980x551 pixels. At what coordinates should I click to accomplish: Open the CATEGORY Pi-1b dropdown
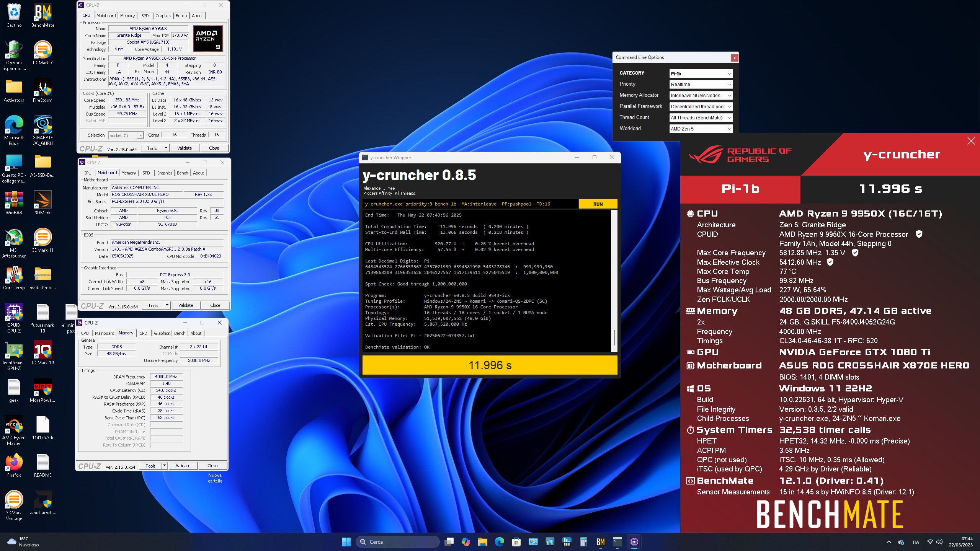[701, 73]
